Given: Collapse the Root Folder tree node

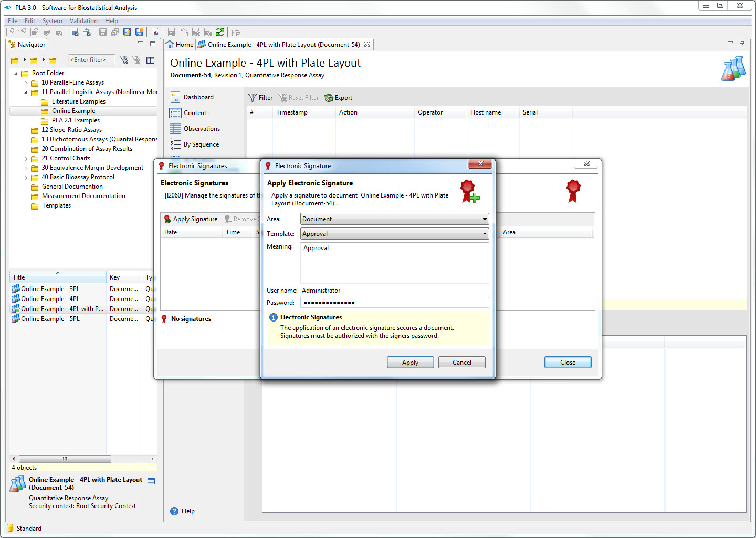Looking at the screenshot, I should pos(16,74).
